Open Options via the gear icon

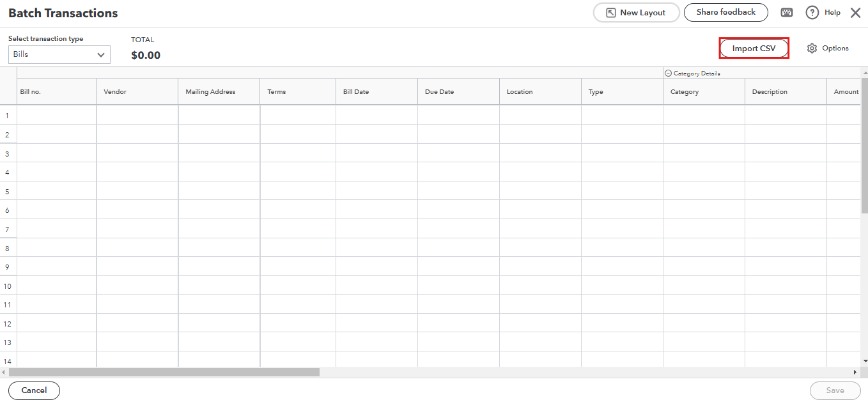pos(812,48)
